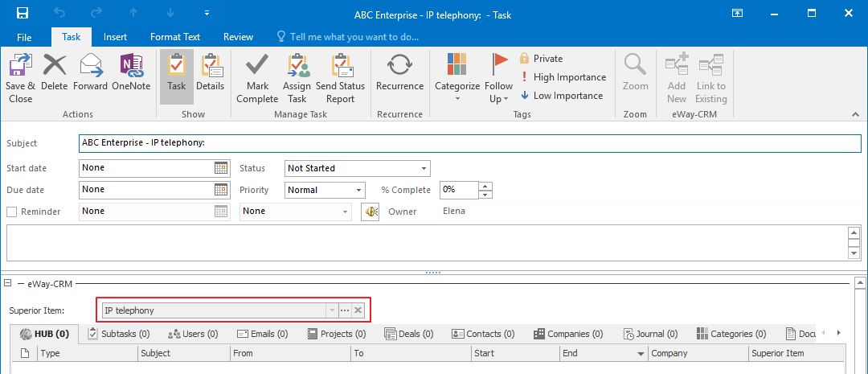Click the Zoom ribbon button
The width and height of the screenshot is (868, 374).
pos(635,72)
